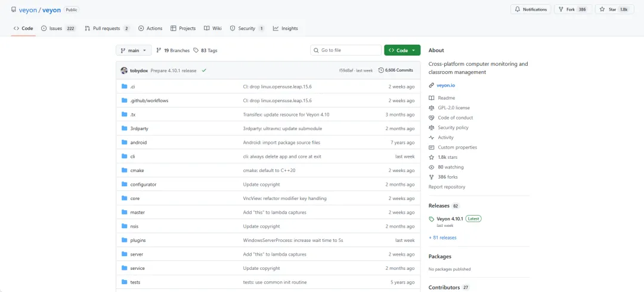Click the 1.8k stars link

point(448,157)
